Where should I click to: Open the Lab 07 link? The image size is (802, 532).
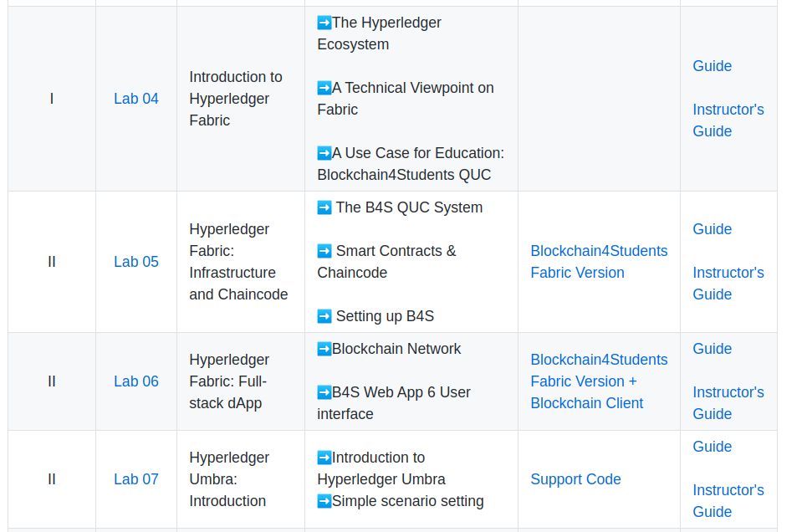(136, 479)
